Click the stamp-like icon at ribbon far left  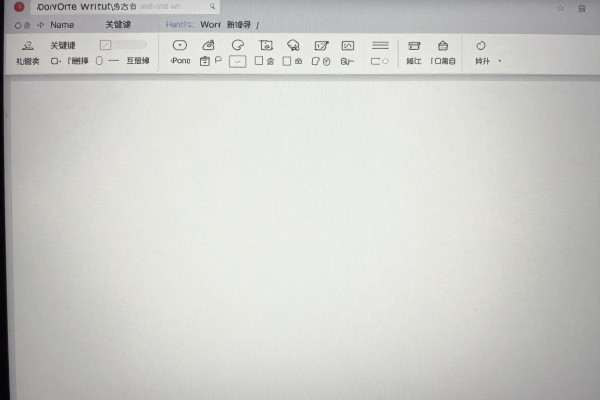coord(28,46)
